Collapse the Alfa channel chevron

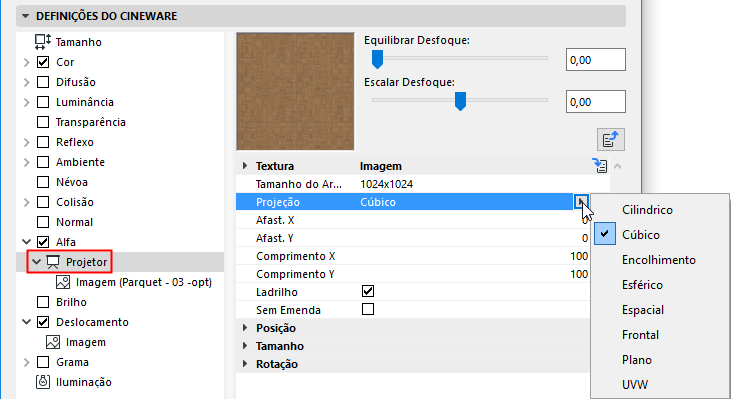coord(27,242)
